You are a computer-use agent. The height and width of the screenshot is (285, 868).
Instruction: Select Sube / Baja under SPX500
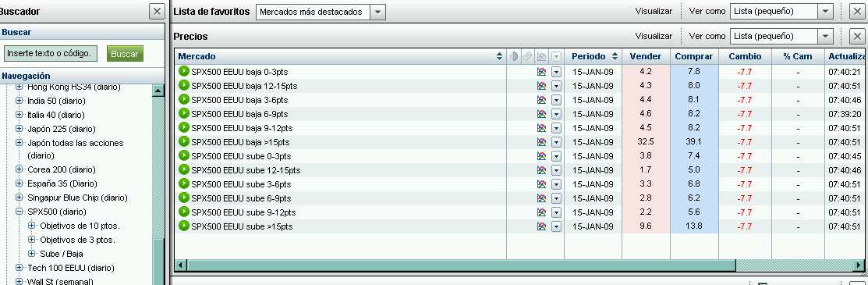(62, 254)
